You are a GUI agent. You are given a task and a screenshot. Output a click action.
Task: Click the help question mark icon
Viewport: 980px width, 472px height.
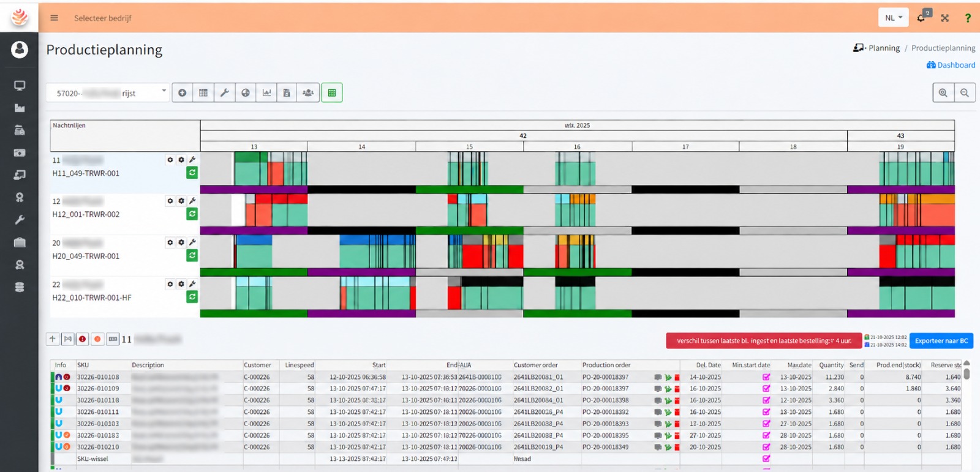(x=968, y=18)
